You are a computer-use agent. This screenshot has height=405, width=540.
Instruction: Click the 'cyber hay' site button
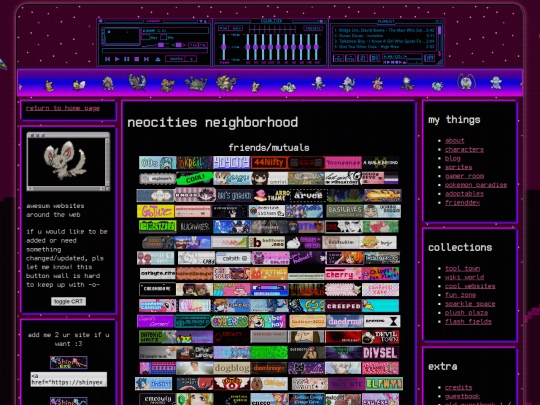pyautogui.click(x=267, y=321)
